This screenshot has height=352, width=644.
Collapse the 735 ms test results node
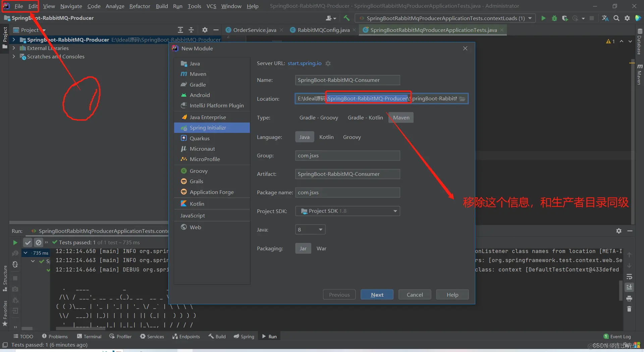pyautogui.click(x=25, y=252)
